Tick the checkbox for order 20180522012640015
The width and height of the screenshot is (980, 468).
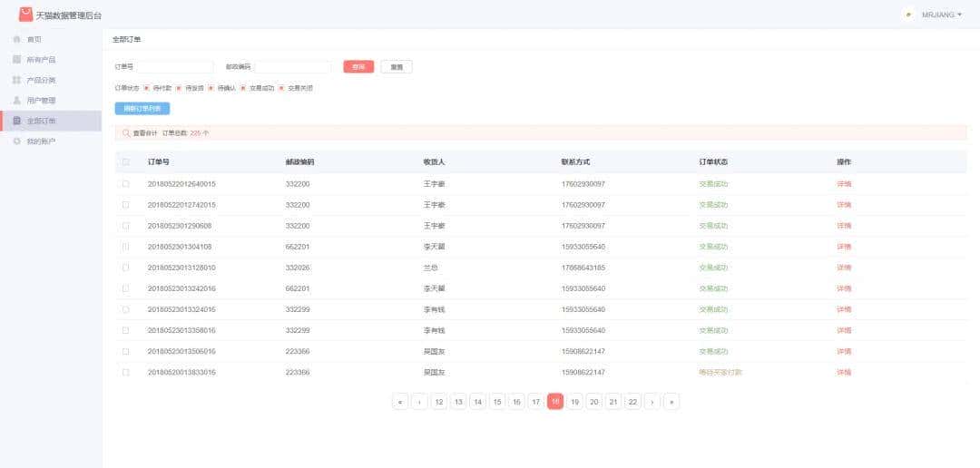(125, 184)
